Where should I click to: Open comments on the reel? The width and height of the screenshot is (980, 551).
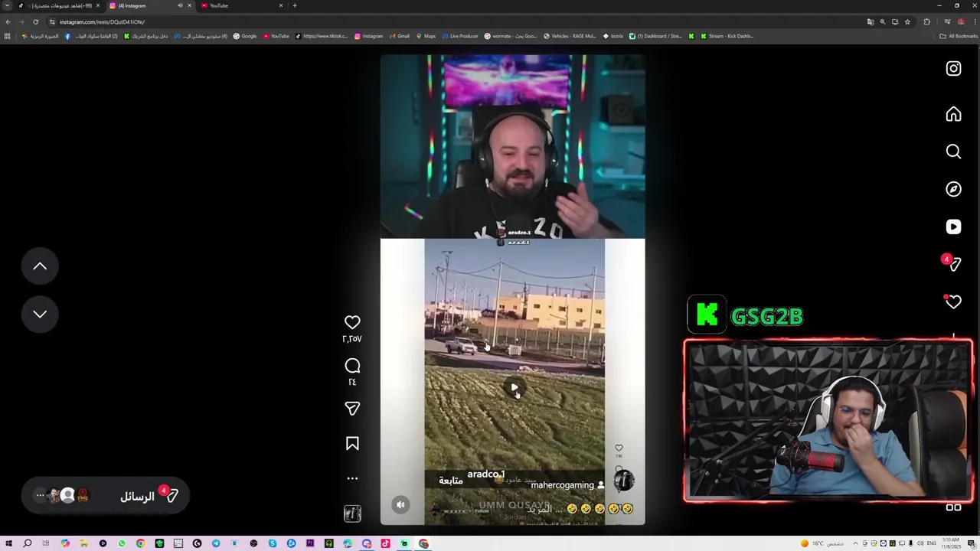point(352,366)
